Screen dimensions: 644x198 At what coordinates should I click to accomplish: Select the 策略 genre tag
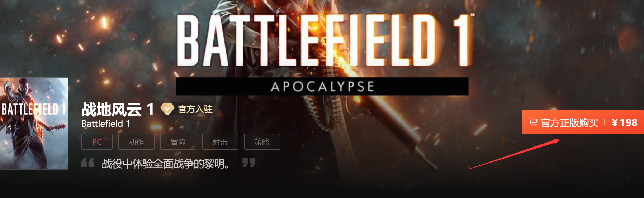(x=262, y=142)
